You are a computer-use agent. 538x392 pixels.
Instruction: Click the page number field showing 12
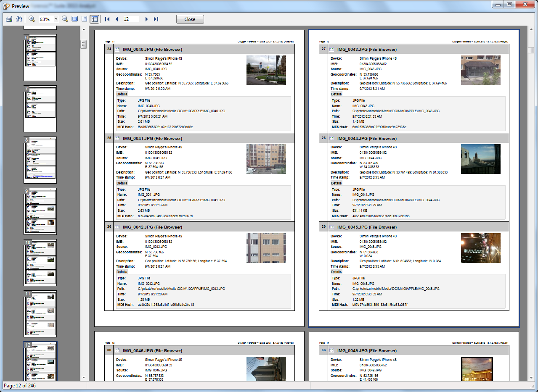(x=131, y=19)
